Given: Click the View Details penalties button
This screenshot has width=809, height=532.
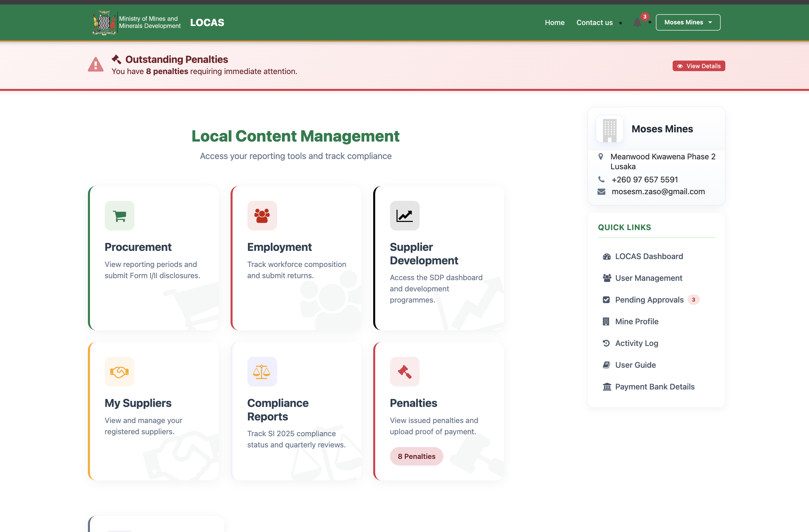Looking at the screenshot, I should 699,66.
